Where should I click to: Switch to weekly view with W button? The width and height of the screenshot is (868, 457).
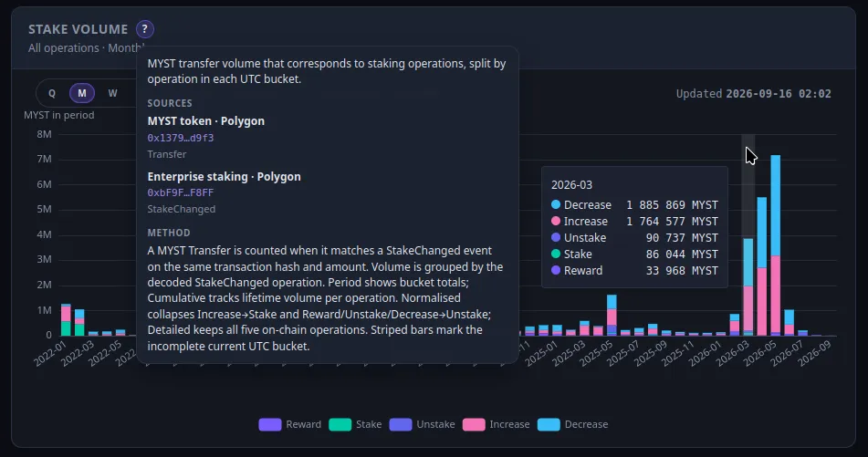[112, 93]
